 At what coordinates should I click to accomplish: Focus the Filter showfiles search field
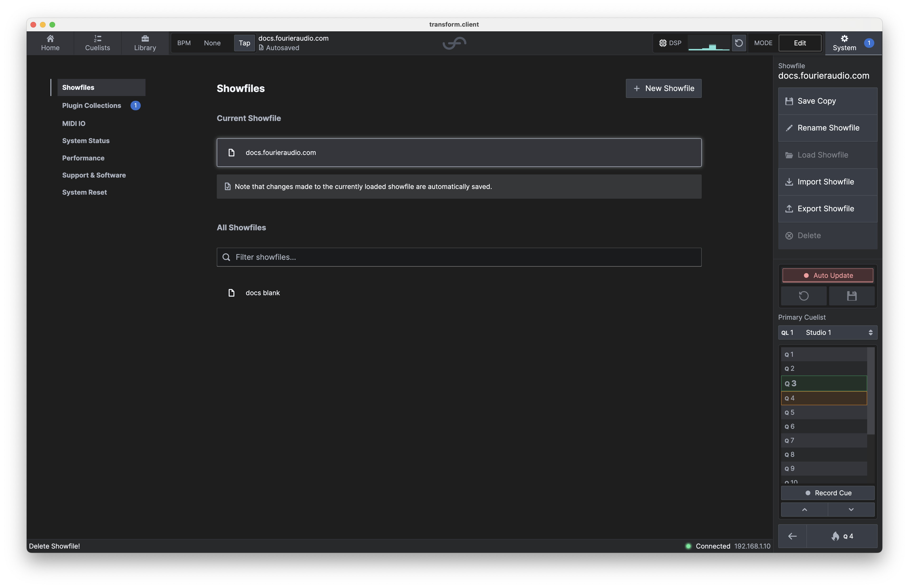pyautogui.click(x=459, y=257)
